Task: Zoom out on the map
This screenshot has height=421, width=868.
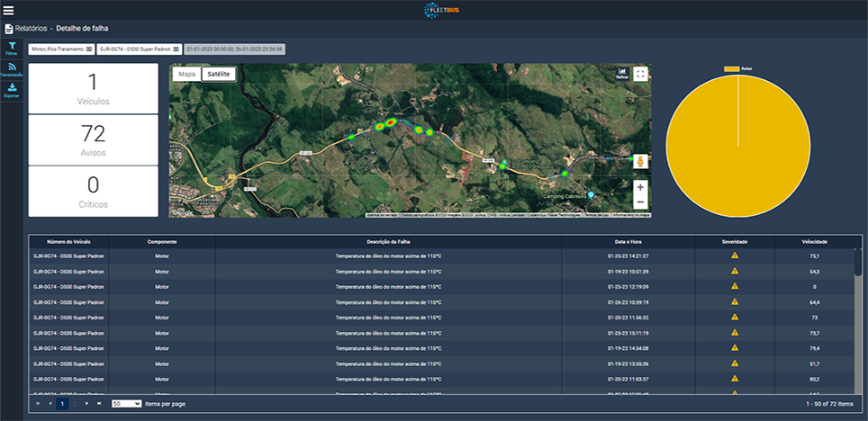Action: (640, 202)
